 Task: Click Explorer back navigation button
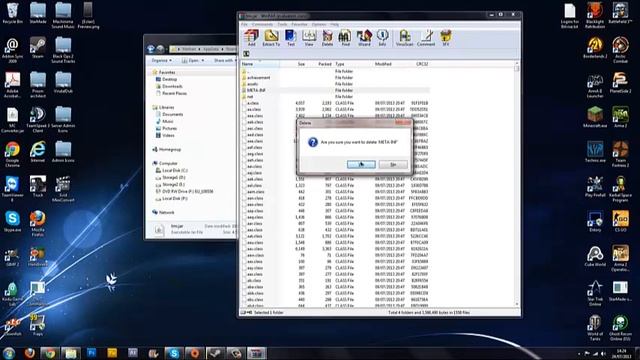pos(151,49)
